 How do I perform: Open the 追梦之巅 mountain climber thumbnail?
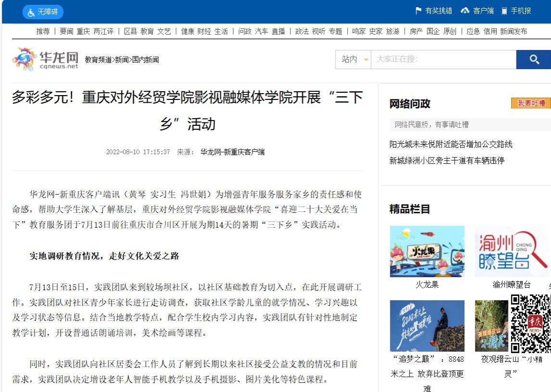(x=427, y=326)
